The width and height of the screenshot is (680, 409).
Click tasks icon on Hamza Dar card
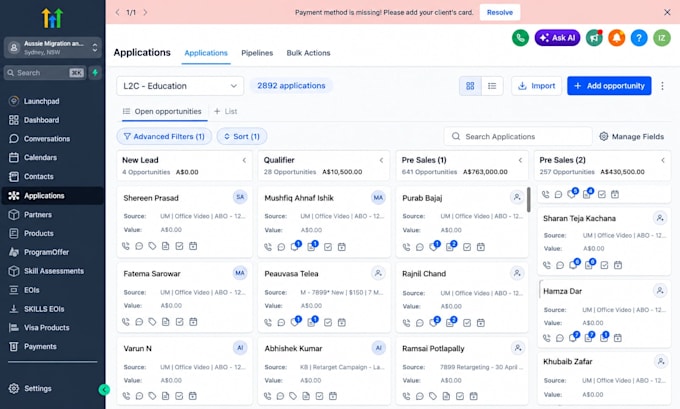(604, 337)
